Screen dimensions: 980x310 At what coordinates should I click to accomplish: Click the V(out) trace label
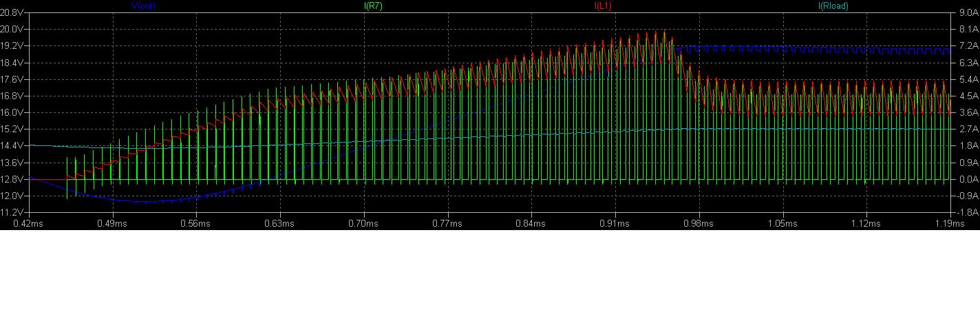[x=144, y=6]
